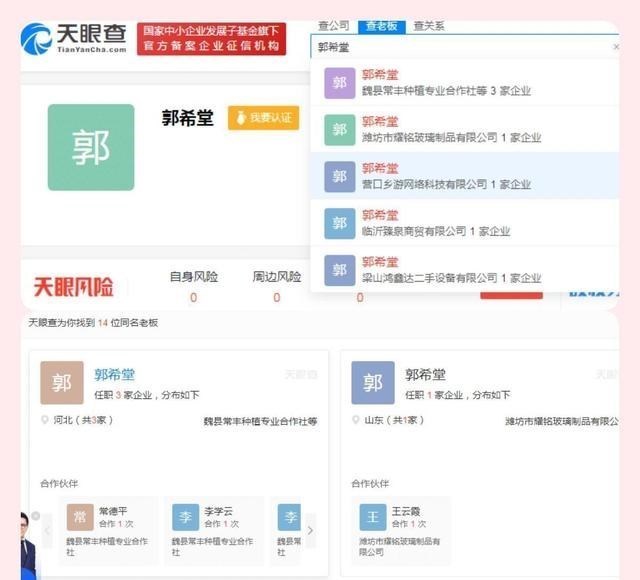
Task: Open partner 王云霞 card
Action: (401, 531)
